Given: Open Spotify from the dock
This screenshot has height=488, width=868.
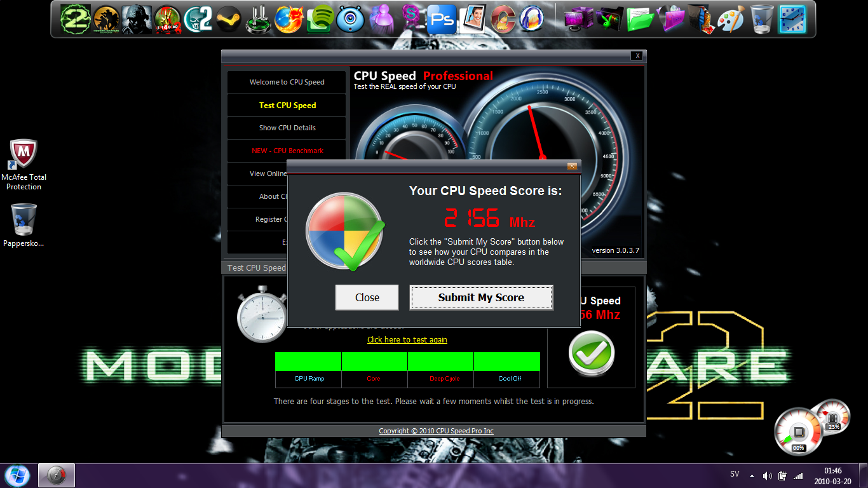Looking at the screenshot, I should click(x=321, y=20).
